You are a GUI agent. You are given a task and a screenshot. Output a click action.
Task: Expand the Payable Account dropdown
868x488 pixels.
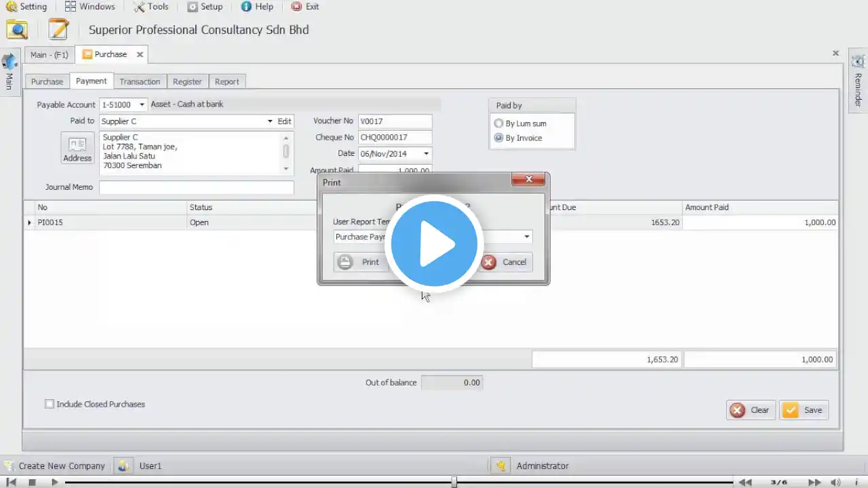[x=142, y=104]
